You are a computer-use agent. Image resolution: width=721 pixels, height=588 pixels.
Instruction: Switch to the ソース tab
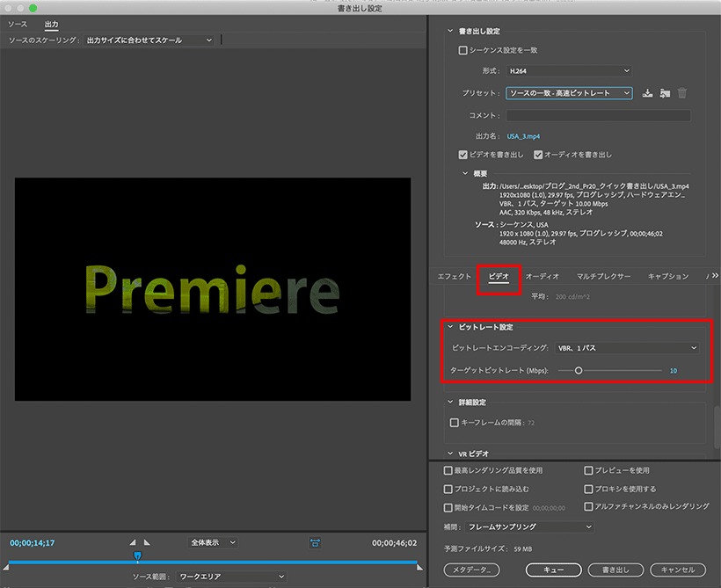point(18,25)
